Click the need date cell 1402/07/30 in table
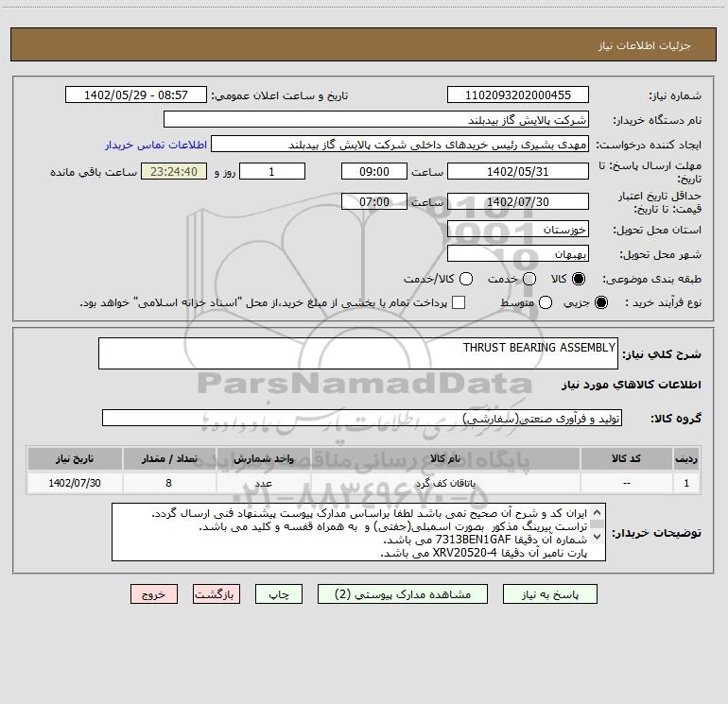728x704 pixels. point(75,483)
